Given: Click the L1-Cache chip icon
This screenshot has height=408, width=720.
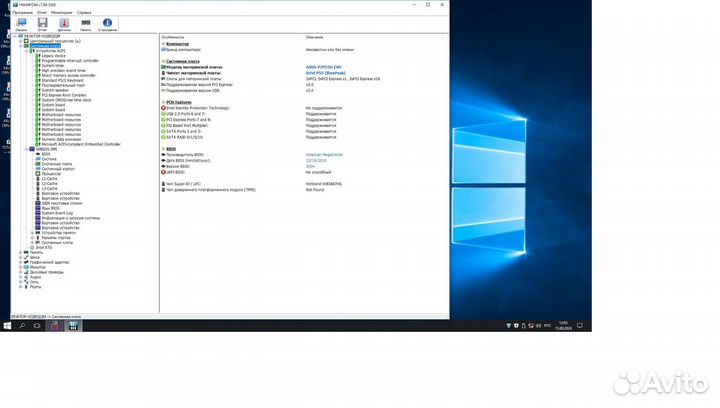Looking at the screenshot, I should tap(38, 179).
